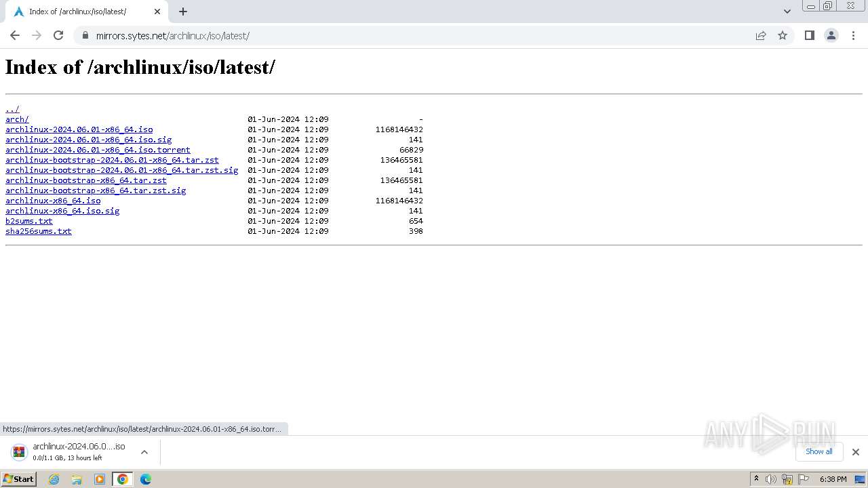
Task: Open archlinux-2024.06.01-x86_64.iso.torrent link
Action: click(x=98, y=150)
